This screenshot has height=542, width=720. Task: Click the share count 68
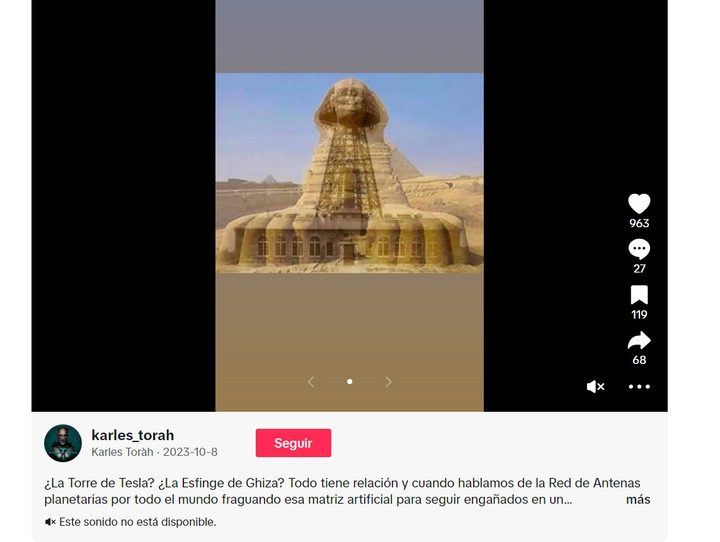[x=639, y=360]
